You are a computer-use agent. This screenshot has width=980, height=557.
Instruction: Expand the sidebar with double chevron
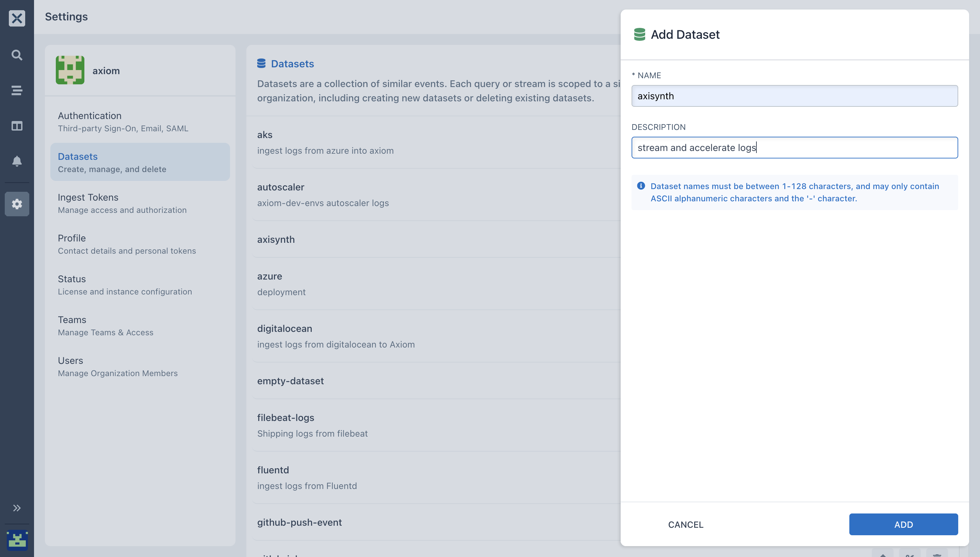(x=17, y=508)
